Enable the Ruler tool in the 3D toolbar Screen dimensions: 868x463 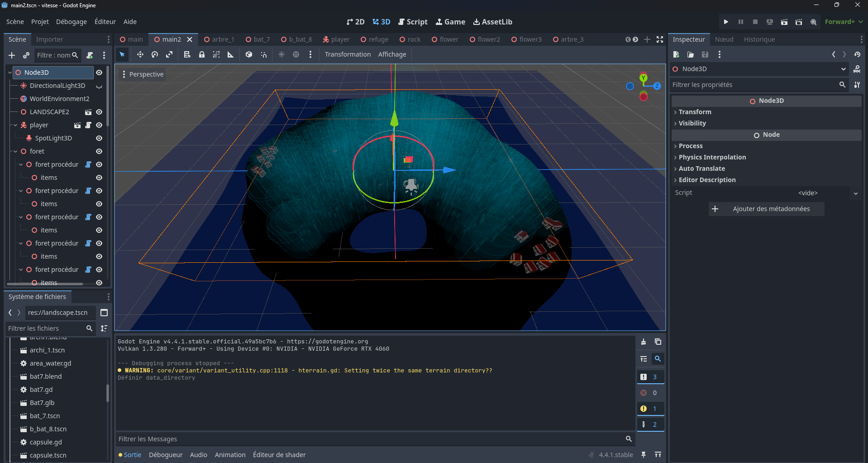[x=231, y=54]
